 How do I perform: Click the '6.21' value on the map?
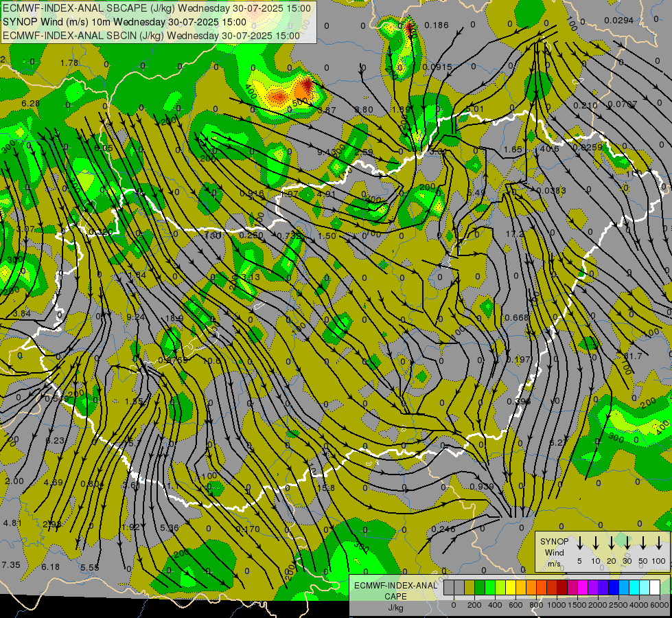point(559,443)
